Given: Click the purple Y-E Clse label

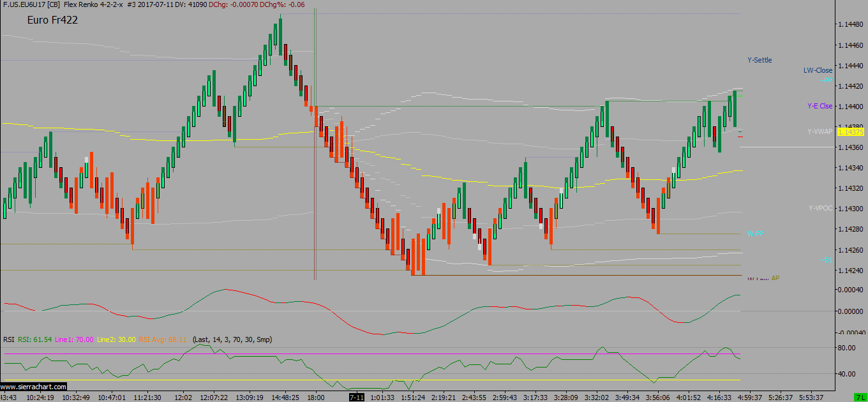Looking at the screenshot, I should tap(819, 106).
